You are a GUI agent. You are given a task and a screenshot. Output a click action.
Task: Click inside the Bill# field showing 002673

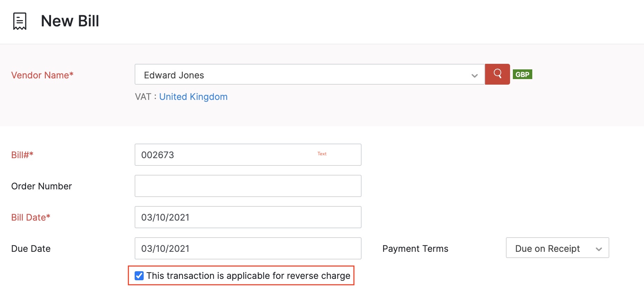208,155
